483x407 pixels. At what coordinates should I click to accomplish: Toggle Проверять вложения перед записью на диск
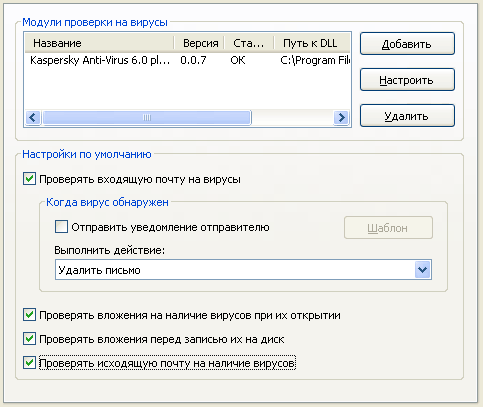click(29, 339)
